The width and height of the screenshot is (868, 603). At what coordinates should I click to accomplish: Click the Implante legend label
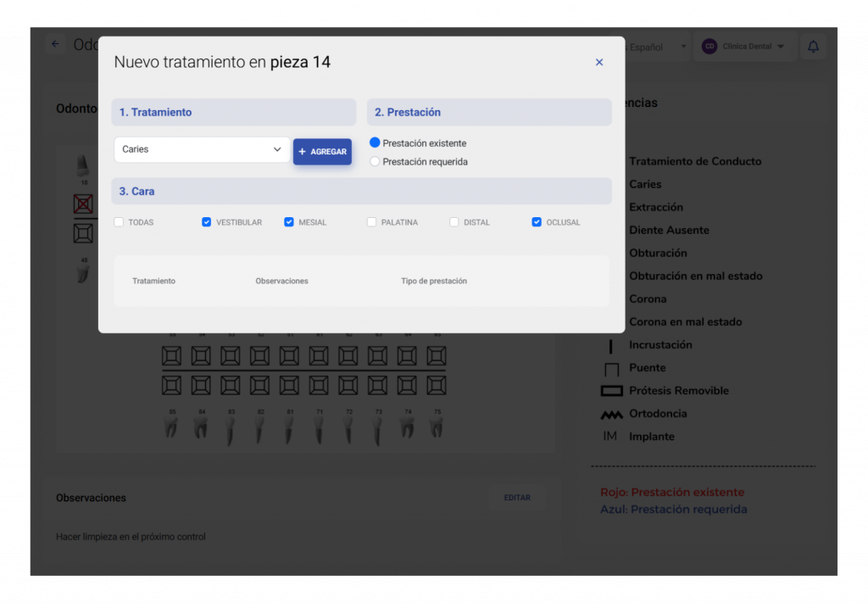click(x=652, y=437)
